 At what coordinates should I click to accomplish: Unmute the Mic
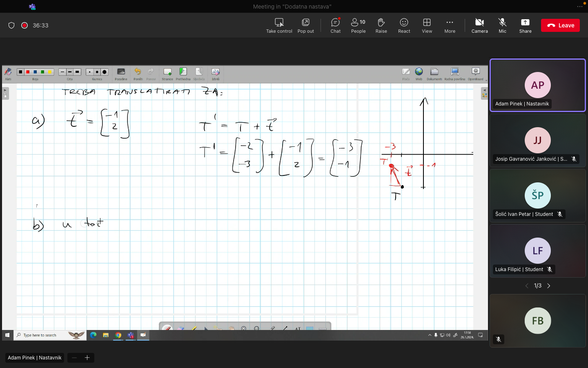click(503, 25)
